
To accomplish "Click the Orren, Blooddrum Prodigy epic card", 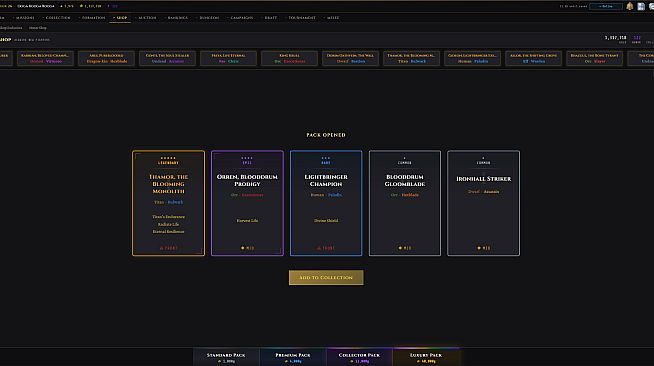I will point(247,203).
